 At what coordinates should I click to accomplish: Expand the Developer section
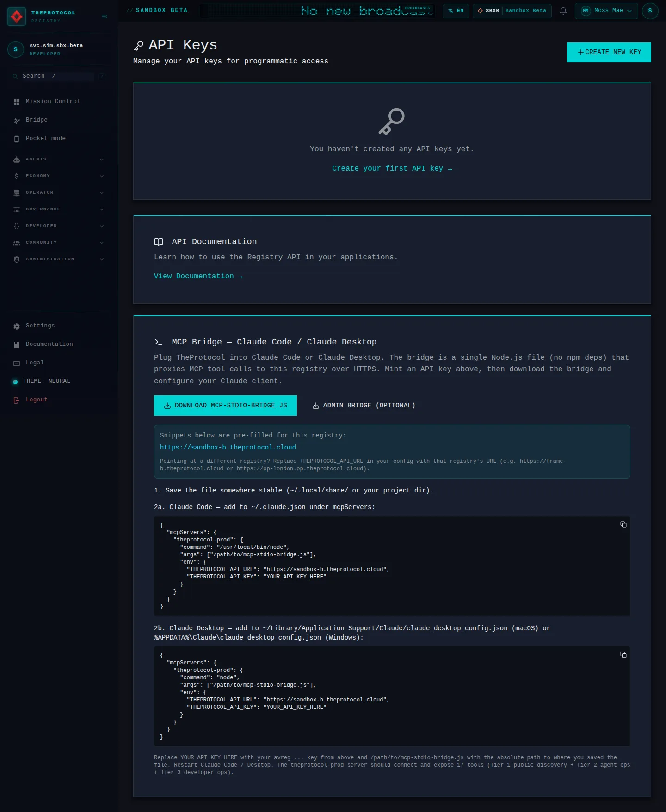(59, 226)
